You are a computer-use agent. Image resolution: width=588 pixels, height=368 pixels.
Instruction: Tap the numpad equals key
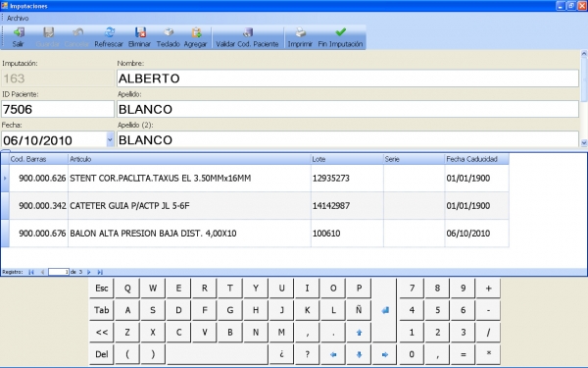(464, 354)
